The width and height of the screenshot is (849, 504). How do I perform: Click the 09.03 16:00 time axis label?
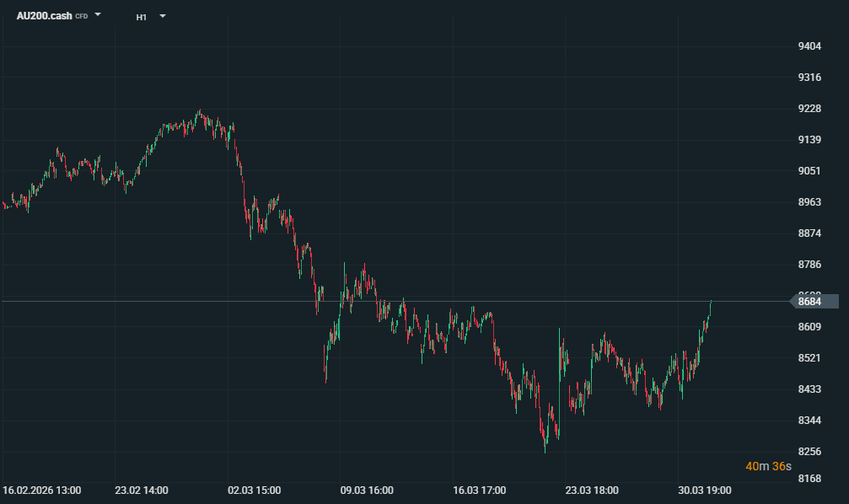tap(367, 490)
